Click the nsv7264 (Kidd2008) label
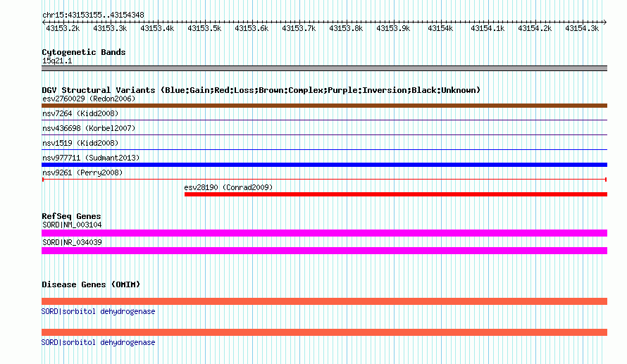 tap(80, 113)
